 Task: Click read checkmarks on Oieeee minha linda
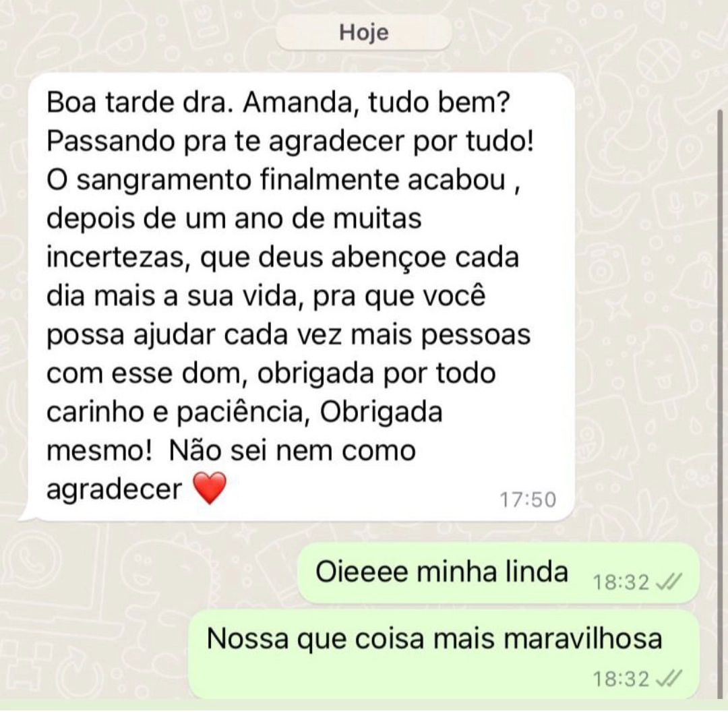[x=669, y=582]
